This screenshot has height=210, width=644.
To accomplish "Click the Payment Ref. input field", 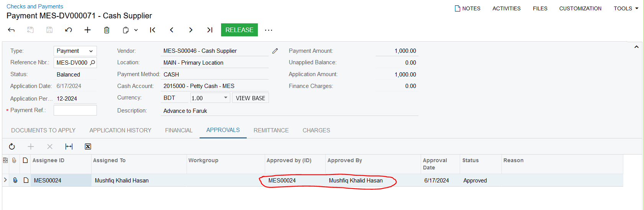I will point(75,110).
